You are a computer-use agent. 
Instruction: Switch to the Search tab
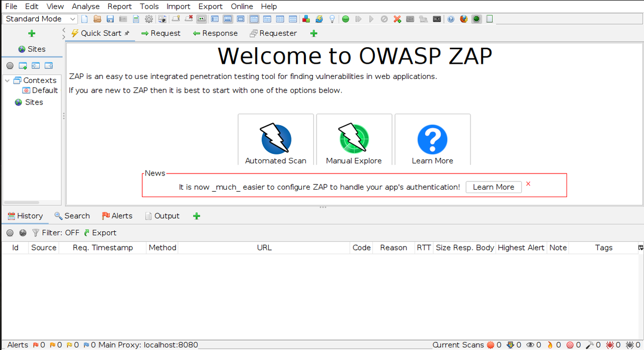click(x=72, y=216)
